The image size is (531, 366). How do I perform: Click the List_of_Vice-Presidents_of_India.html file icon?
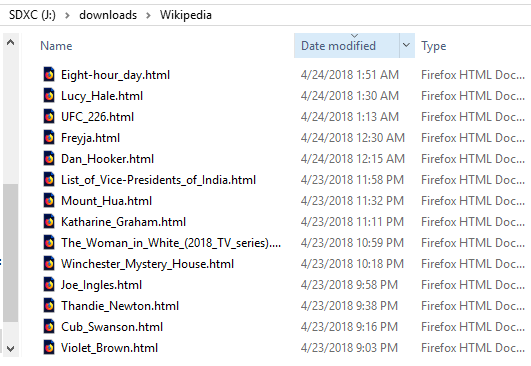(49, 179)
